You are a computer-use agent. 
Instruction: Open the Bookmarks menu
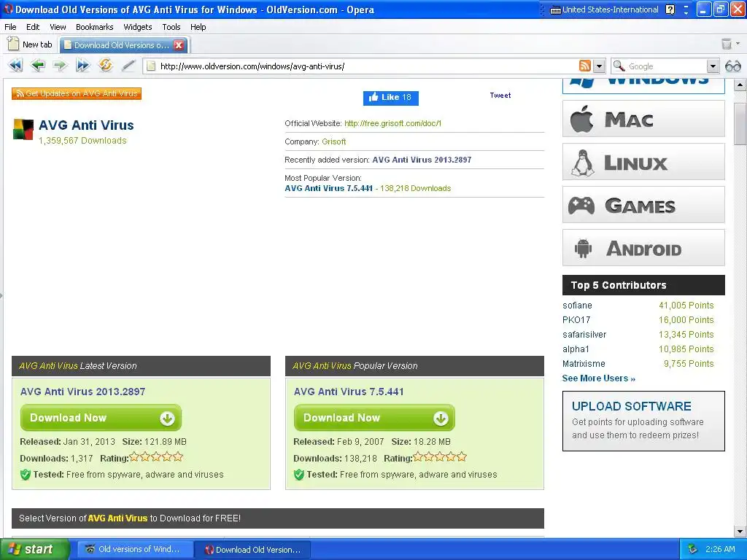click(x=94, y=27)
